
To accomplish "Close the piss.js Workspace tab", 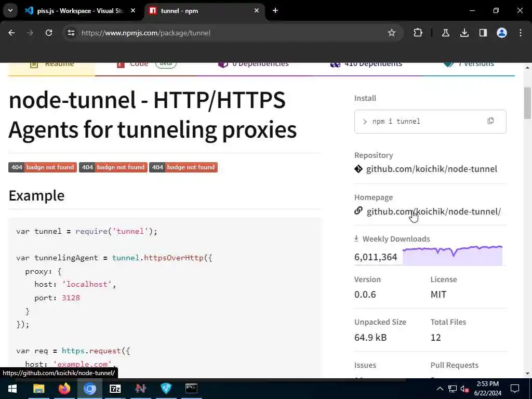I will tap(133, 11).
